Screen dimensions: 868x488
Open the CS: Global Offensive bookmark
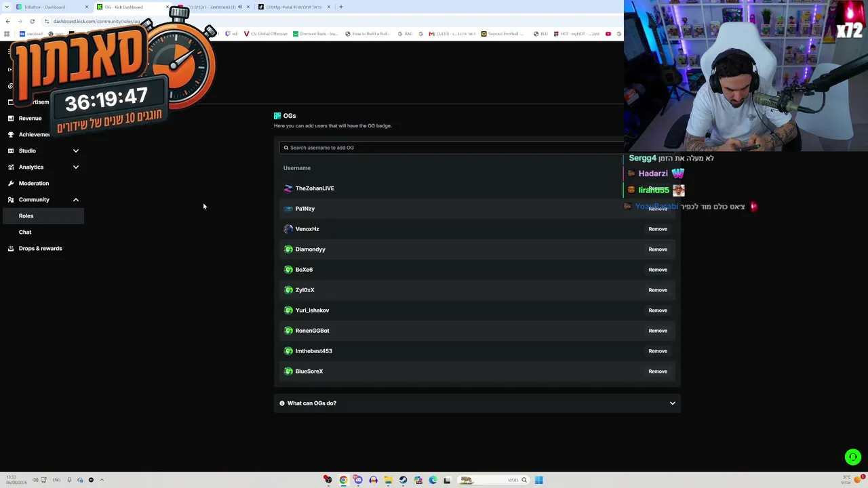265,34
